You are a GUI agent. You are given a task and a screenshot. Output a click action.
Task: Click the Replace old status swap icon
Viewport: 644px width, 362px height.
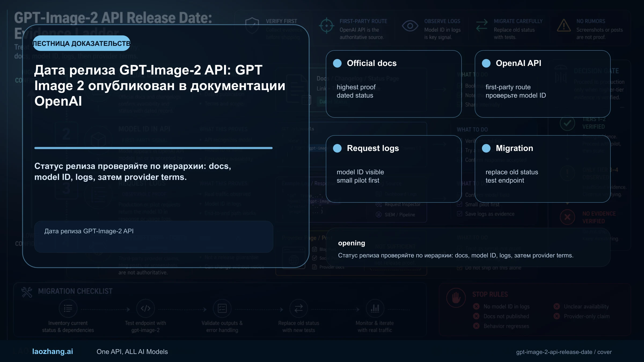point(299,309)
